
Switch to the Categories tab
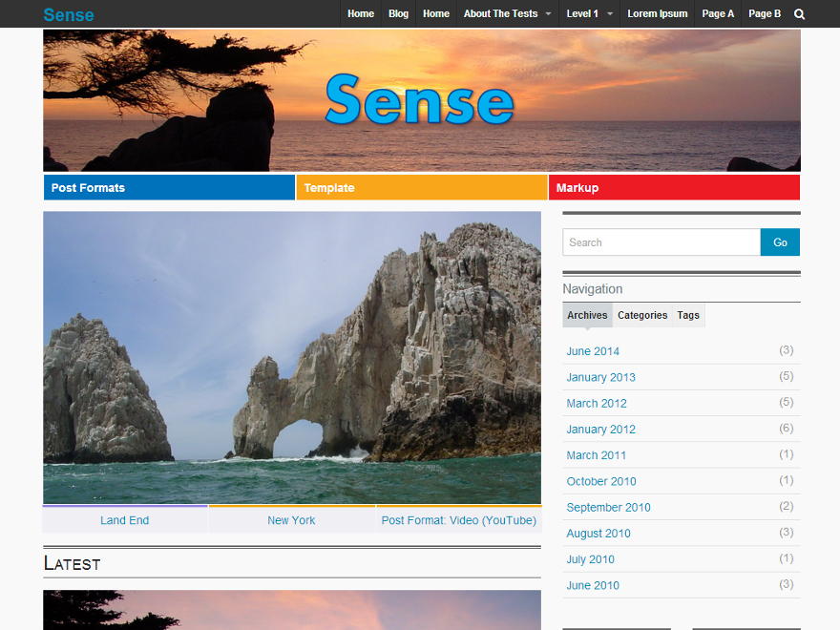pyautogui.click(x=641, y=315)
